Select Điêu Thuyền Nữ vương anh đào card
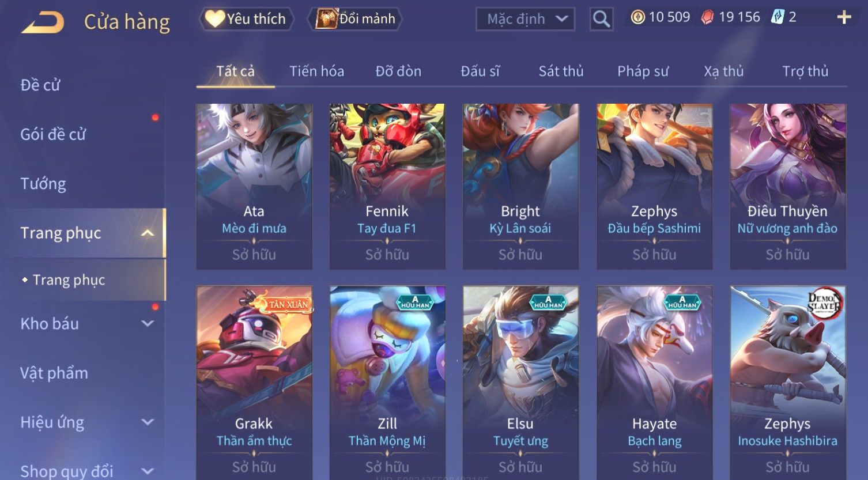868x480 pixels. (787, 187)
